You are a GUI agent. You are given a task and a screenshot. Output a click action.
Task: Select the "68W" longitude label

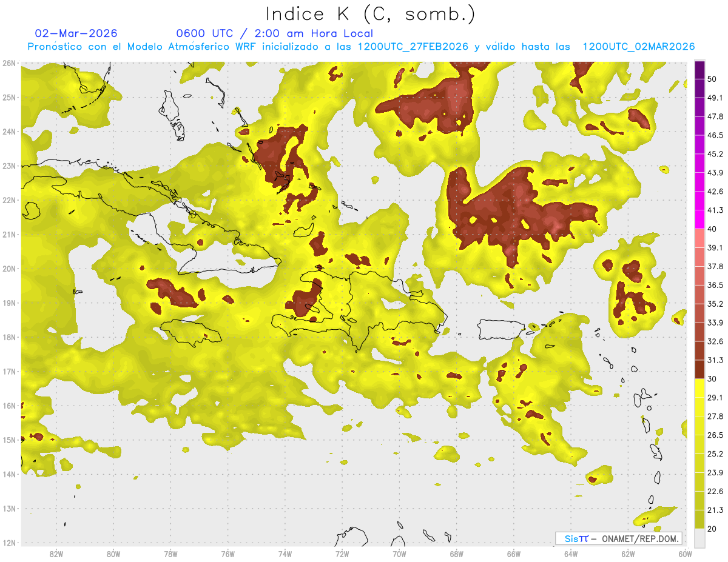coord(456,554)
